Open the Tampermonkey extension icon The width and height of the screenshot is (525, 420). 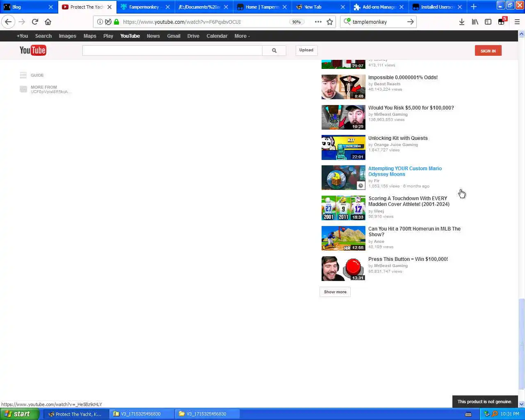pos(502,21)
